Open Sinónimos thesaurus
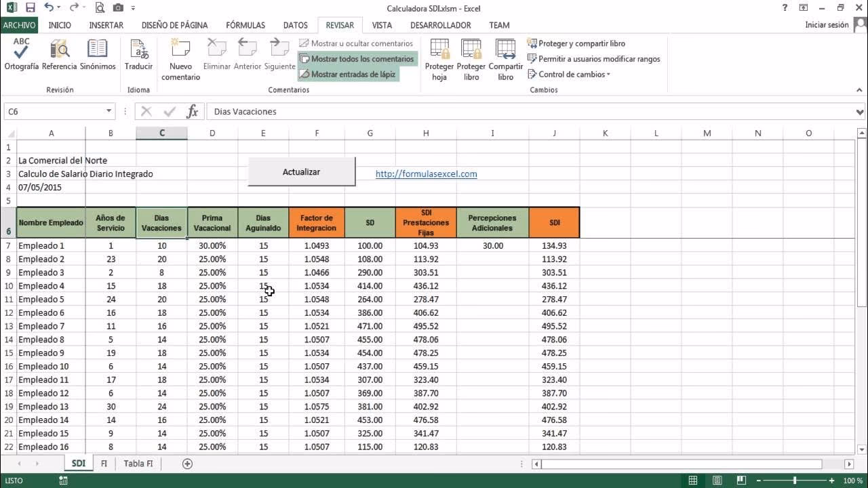 (98, 54)
